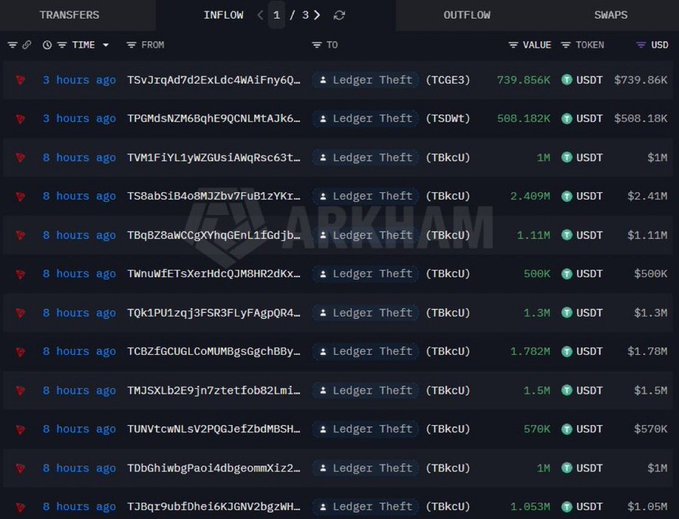Screen dimensions: 679x519
Task: Switch to the TRANSFERS tab
Action: coord(69,15)
